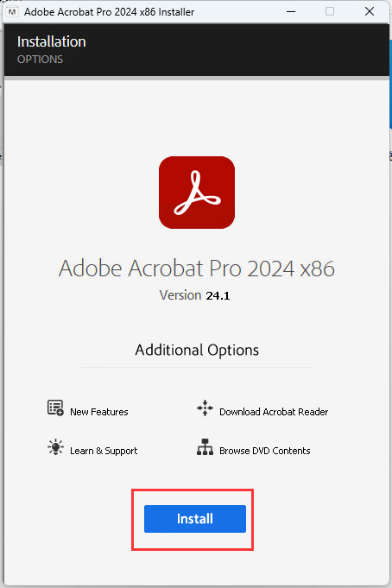
Task: Click the Browse DVD Contents hierarchy icon
Action: coord(205,447)
